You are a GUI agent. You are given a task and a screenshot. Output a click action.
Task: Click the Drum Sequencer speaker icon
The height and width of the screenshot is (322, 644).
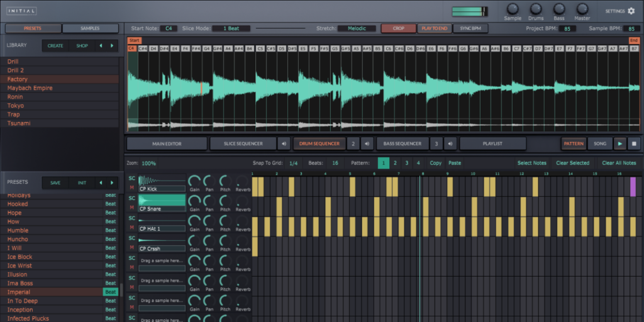(367, 144)
